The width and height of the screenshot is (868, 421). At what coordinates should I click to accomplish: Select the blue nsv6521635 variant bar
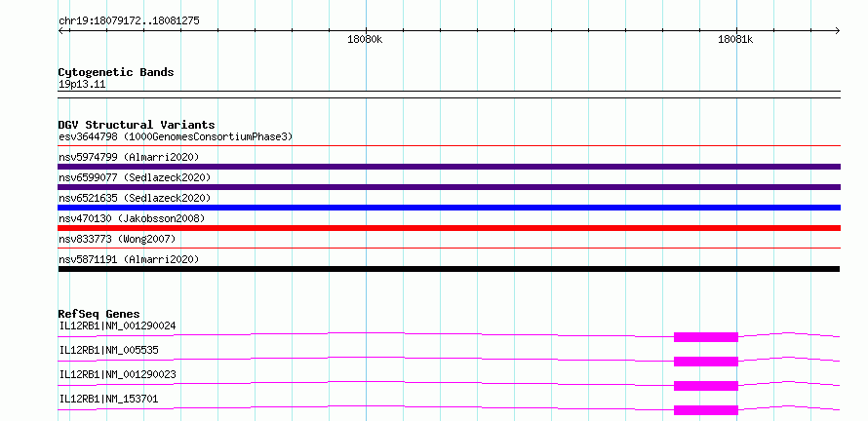tap(449, 208)
